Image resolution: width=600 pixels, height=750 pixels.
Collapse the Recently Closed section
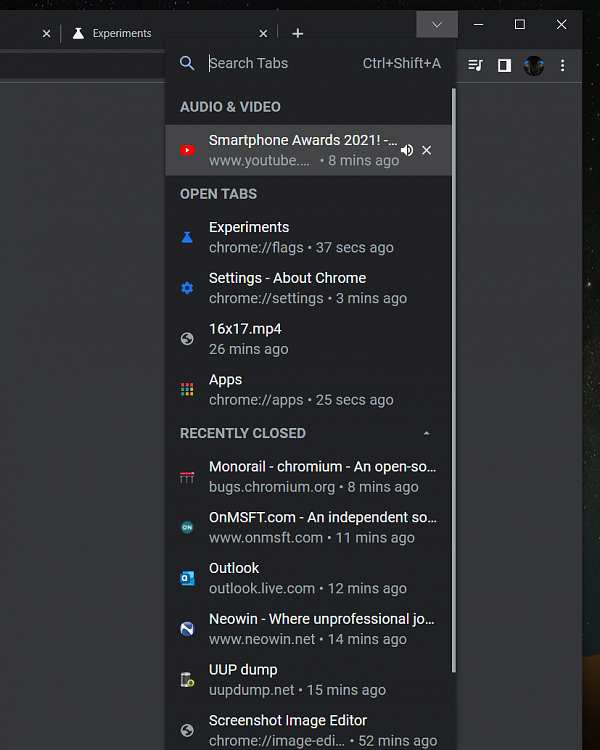[426, 433]
